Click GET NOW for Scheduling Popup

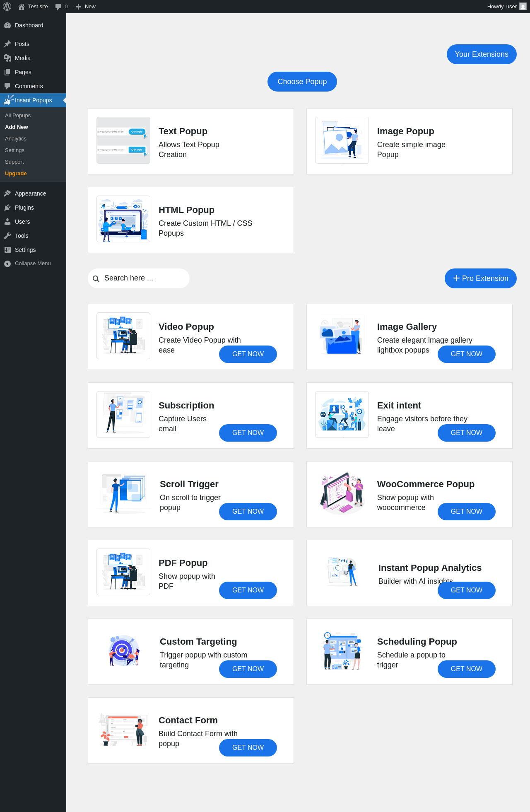(x=467, y=669)
